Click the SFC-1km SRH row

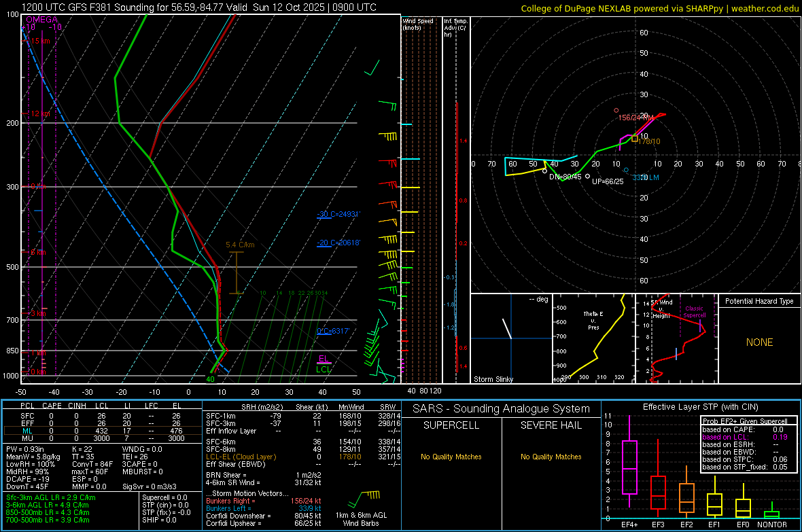[x=303, y=416]
